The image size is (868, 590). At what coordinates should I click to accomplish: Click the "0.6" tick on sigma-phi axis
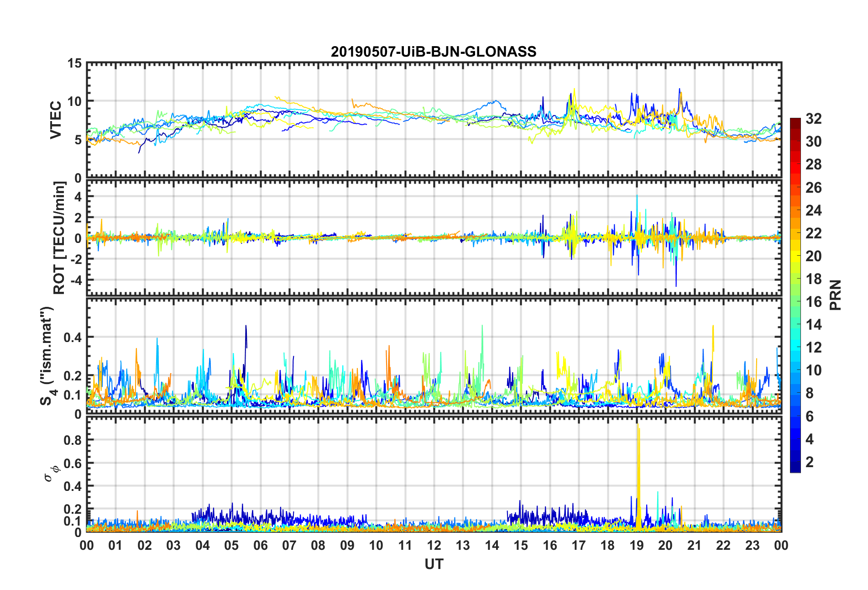click(72, 463)
